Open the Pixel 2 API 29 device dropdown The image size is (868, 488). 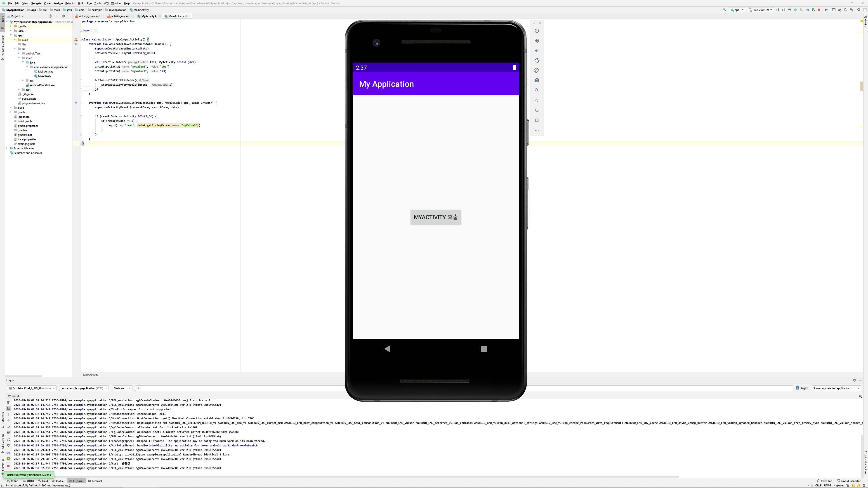pos(760,10)
